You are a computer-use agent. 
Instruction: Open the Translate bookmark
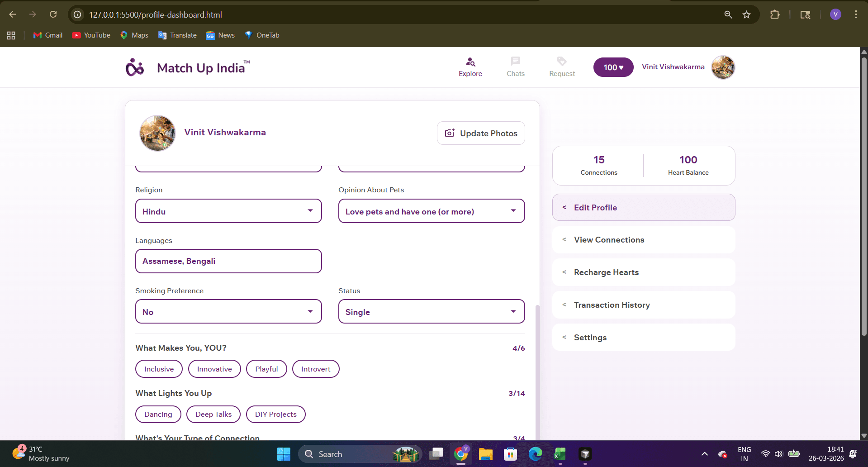[x=177, y=35]
